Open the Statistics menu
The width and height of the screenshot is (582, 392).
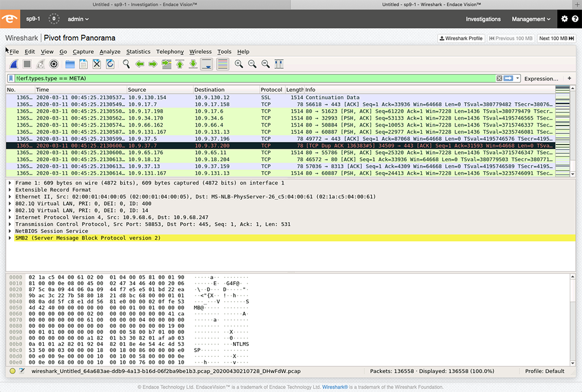[138, 52]
